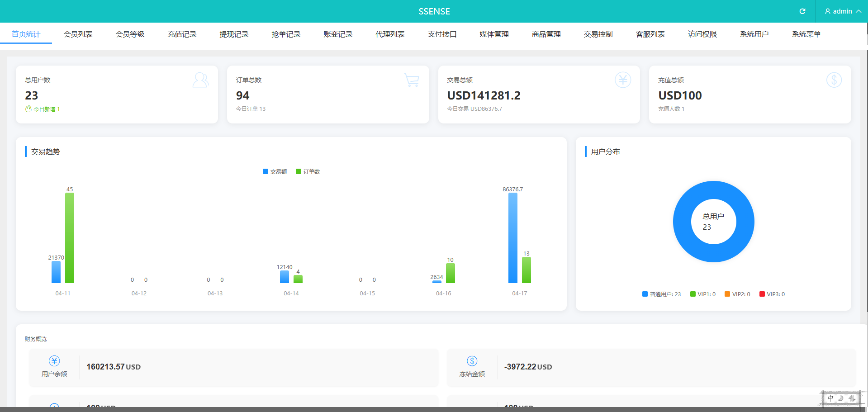Click the 用户分布 panel title
The width and height of the screenshot is (868, 412).
point(606,152)
